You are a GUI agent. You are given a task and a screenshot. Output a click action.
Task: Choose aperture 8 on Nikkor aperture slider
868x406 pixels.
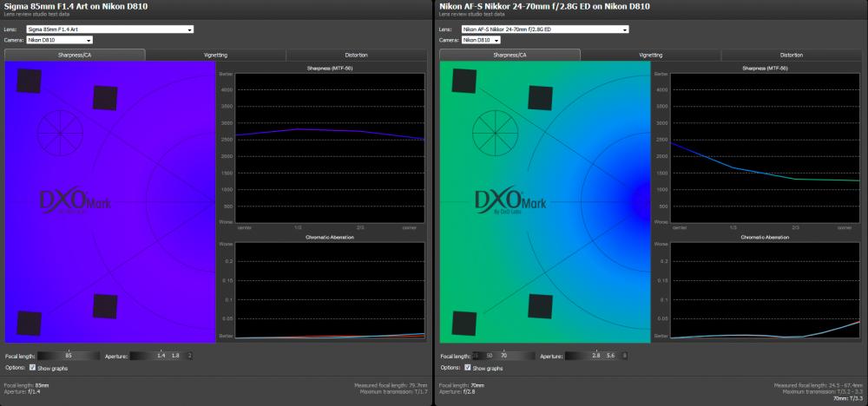pyautogui.click(x=625, y=356)
